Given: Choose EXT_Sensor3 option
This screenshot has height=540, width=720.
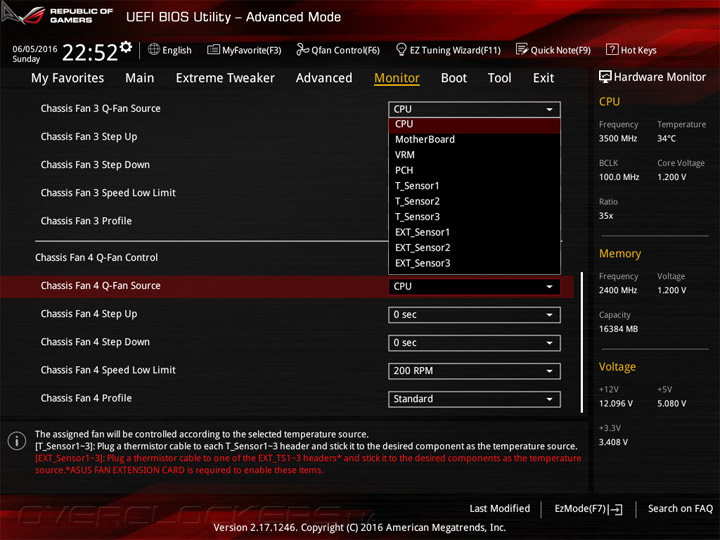Looking at the screenshot, I should click(474, 264).
